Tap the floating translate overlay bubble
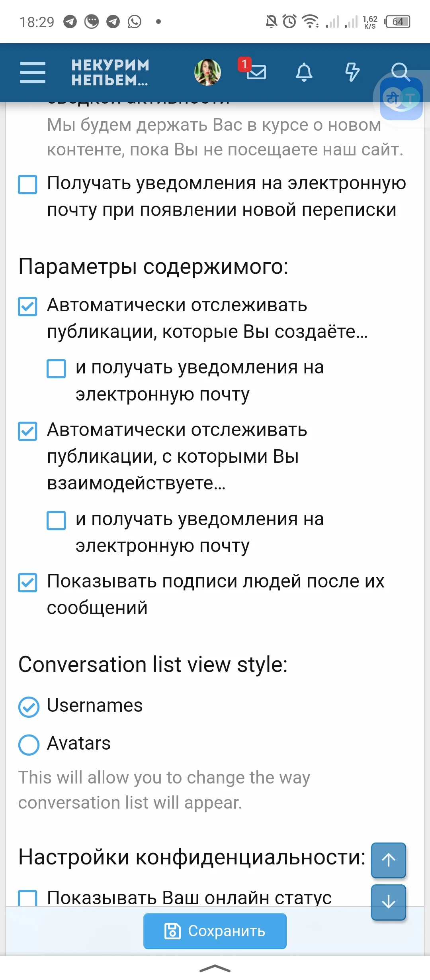430x980 pixels. click(401, 99)
